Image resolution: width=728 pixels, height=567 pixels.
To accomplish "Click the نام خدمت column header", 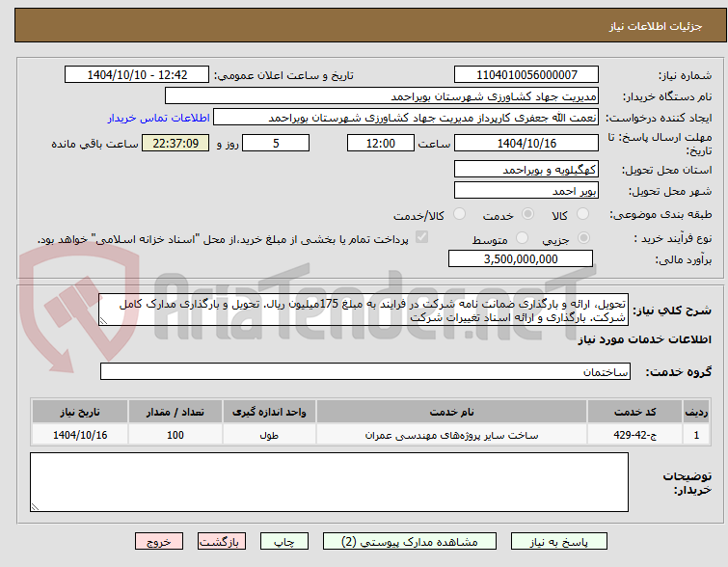I will tap(451, 412).
